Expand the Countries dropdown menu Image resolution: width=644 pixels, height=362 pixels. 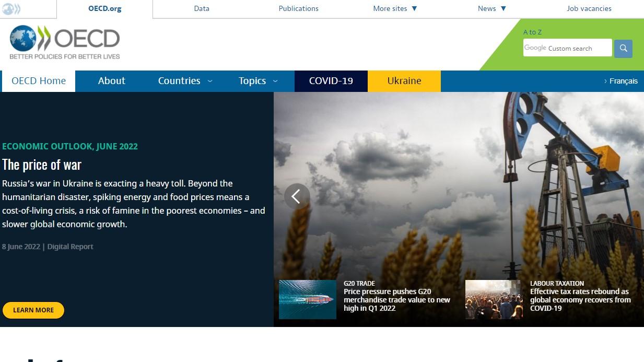tap(185, 81)
